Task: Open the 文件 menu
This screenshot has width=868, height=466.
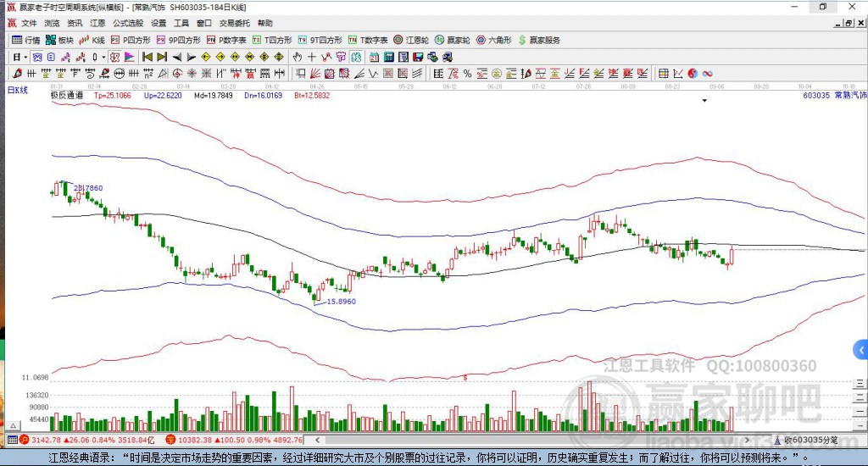Action: tap(29, 23)
